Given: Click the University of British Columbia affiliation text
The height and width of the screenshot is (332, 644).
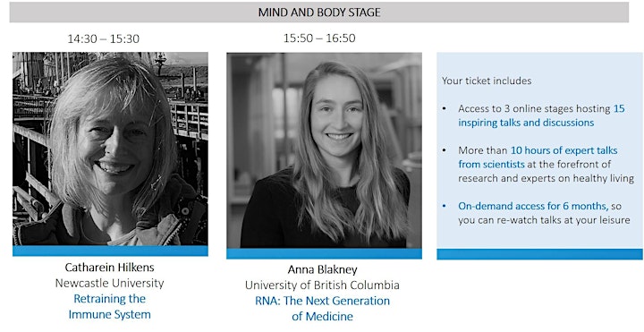Looking at the screenshot, I should tap(322, 285).
